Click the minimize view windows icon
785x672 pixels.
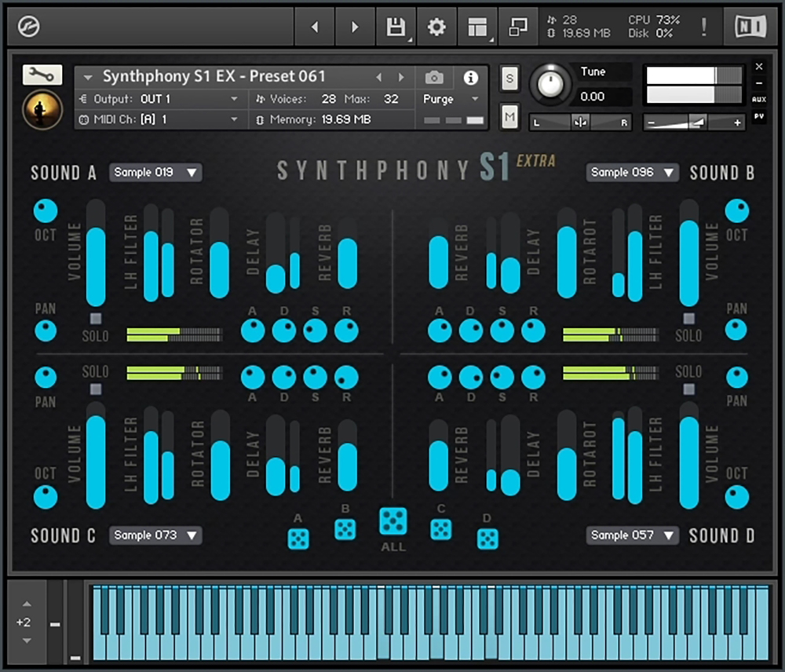click(517, 27)
